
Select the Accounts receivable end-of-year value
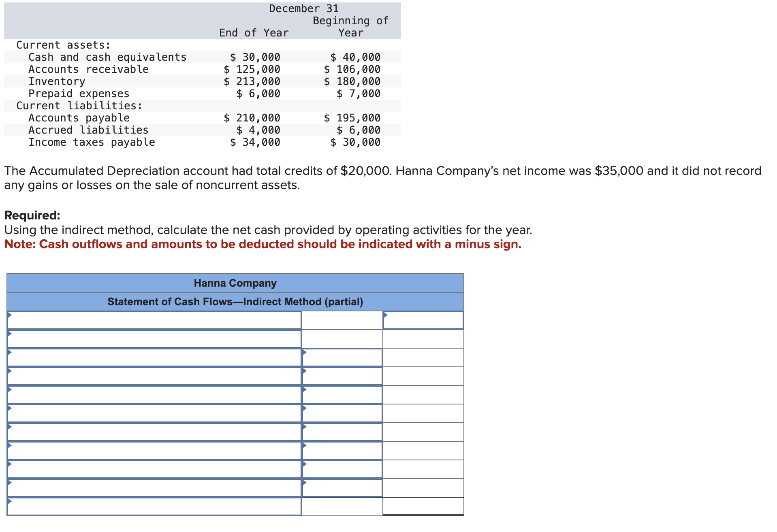251,69
